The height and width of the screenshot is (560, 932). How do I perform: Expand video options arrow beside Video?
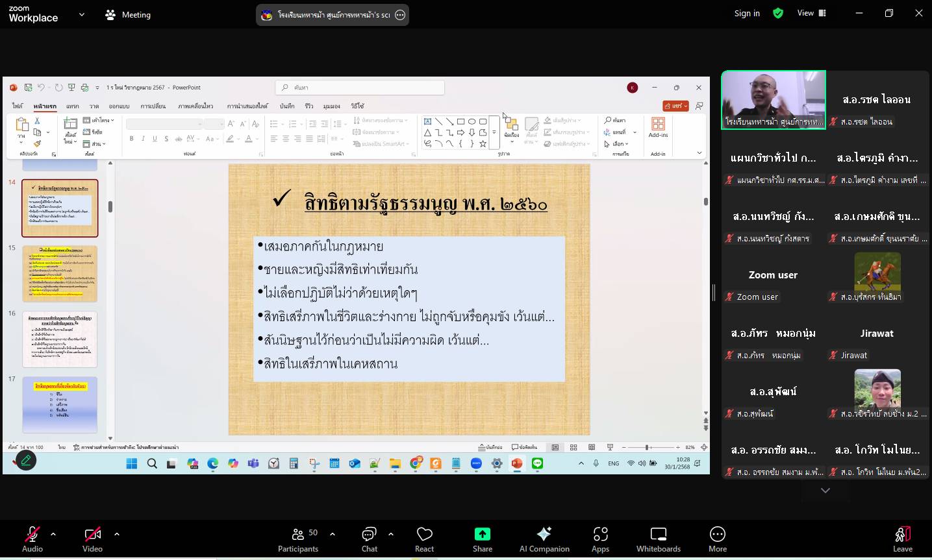(117, 534)
